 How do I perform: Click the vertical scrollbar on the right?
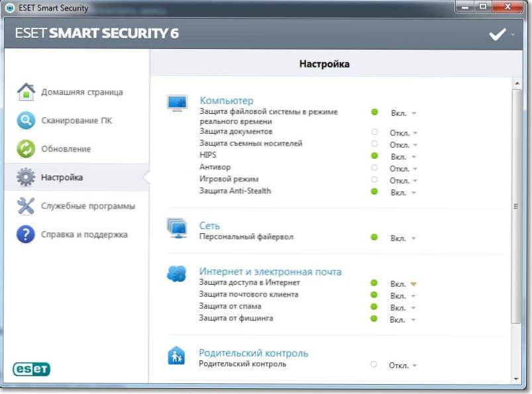pos(517,205)
